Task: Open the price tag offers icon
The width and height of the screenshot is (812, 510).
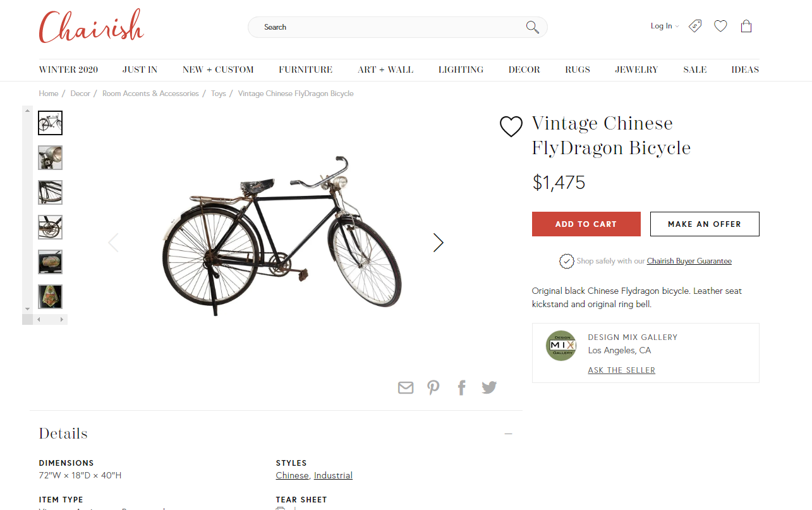Action: pyautogui.click(x=695, y=26)
